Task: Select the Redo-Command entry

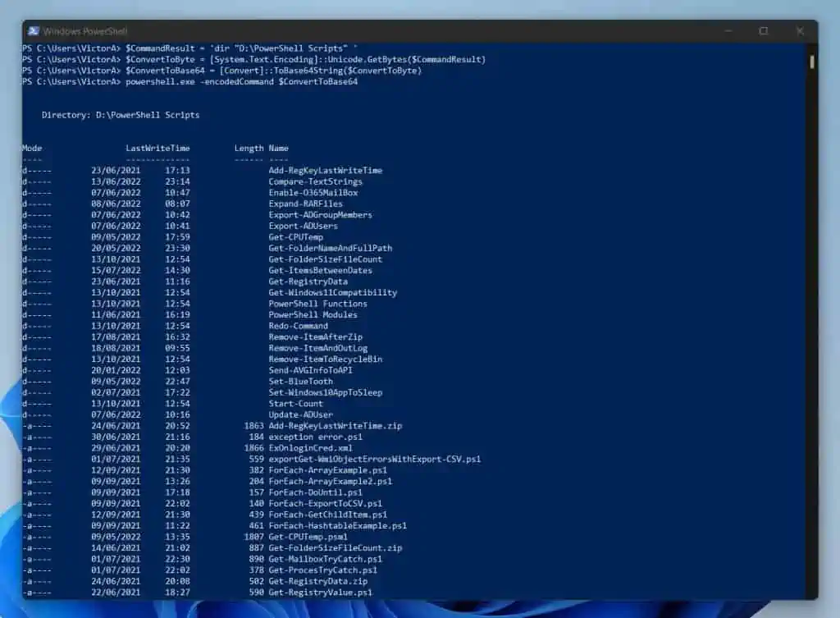Action: (299, 326)
